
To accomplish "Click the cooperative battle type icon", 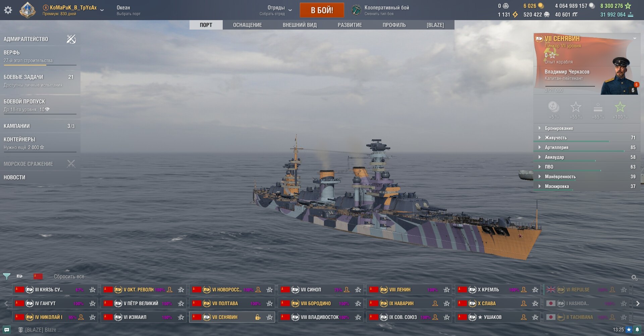I will pyautogui.click(x=356, y=10).
